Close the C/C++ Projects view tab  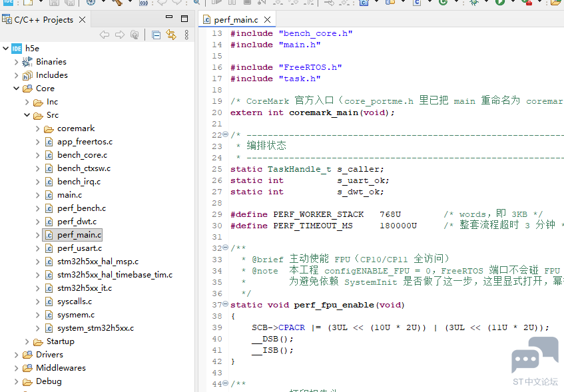click(x=83, y=19)
